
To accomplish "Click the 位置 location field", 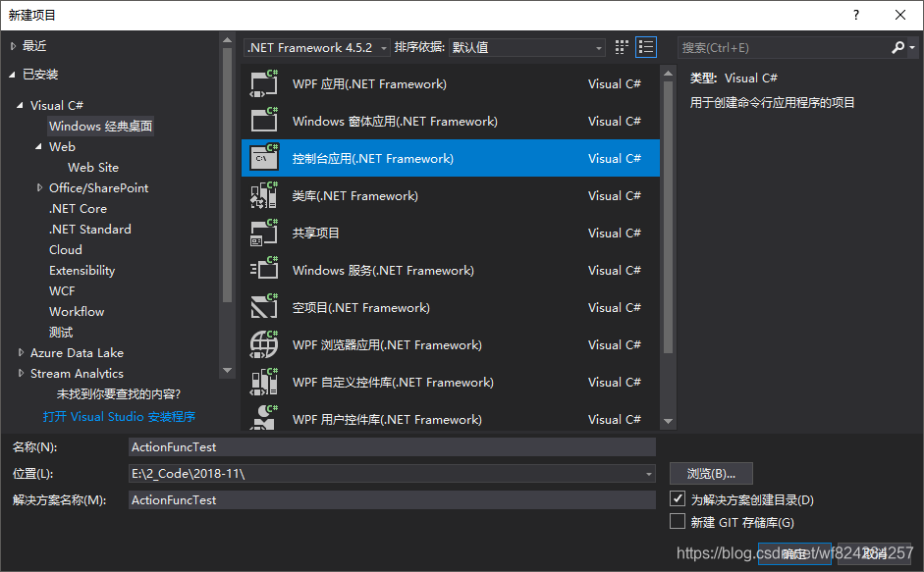I will click(x=392, y=474).
